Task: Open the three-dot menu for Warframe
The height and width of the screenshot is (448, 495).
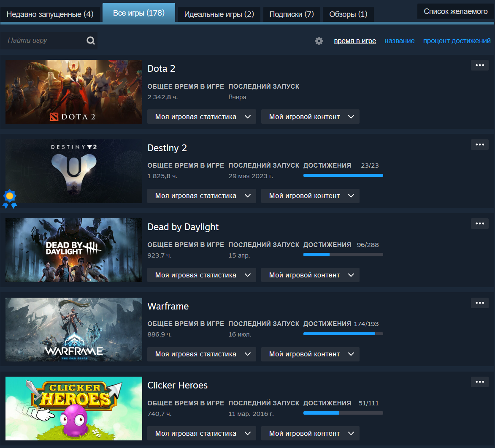Action: pos(479,303)
